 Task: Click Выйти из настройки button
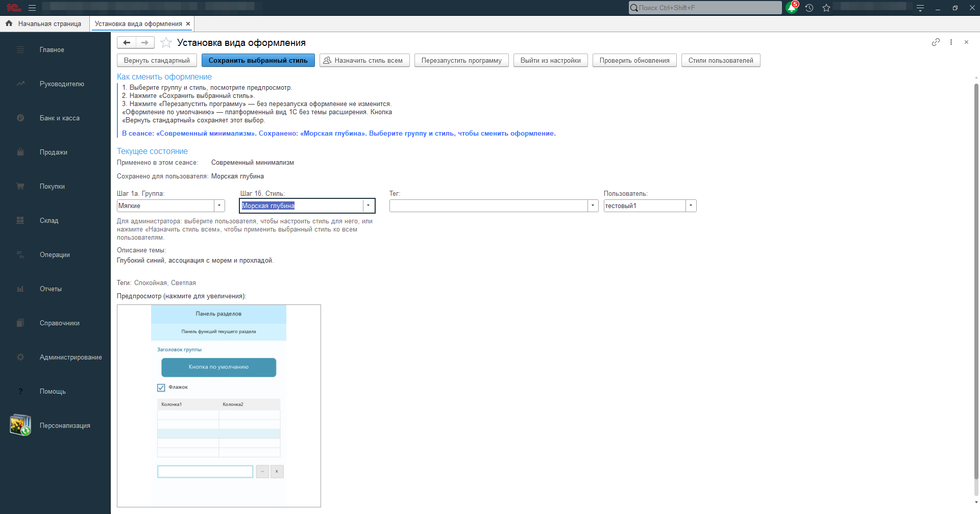point(551,61)
